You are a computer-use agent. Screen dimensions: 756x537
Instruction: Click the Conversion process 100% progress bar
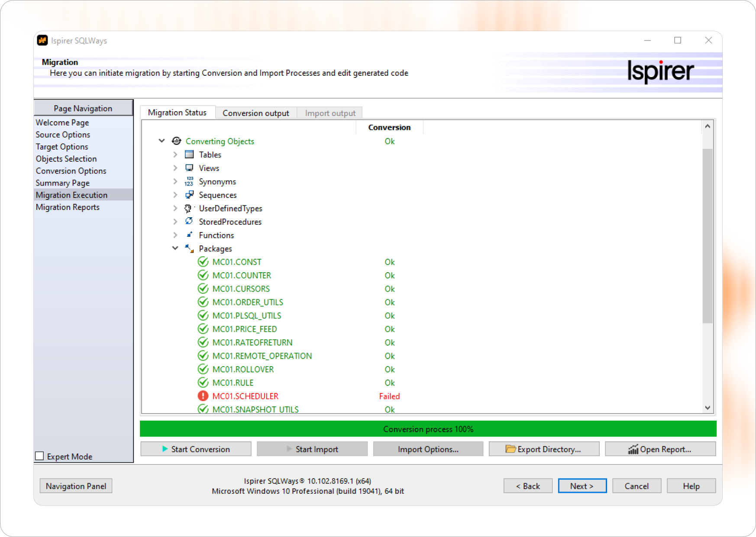[x=428, y=429]
